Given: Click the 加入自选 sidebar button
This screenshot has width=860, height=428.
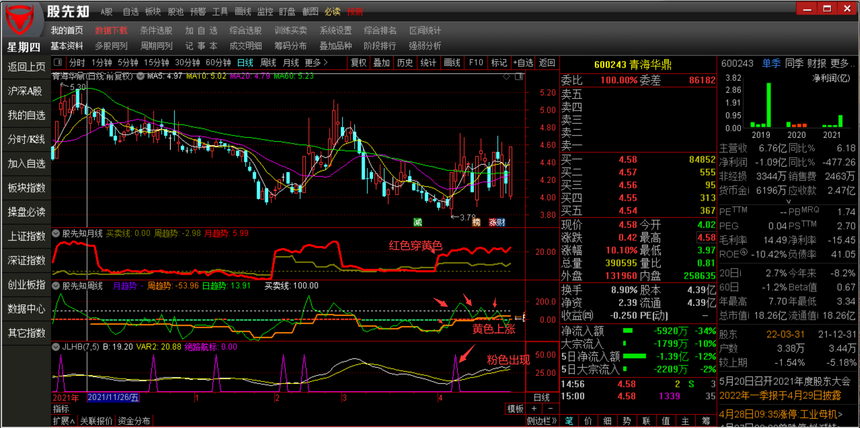Looking at the screenshot, I should pyautogui.click(x=26, y=164).
